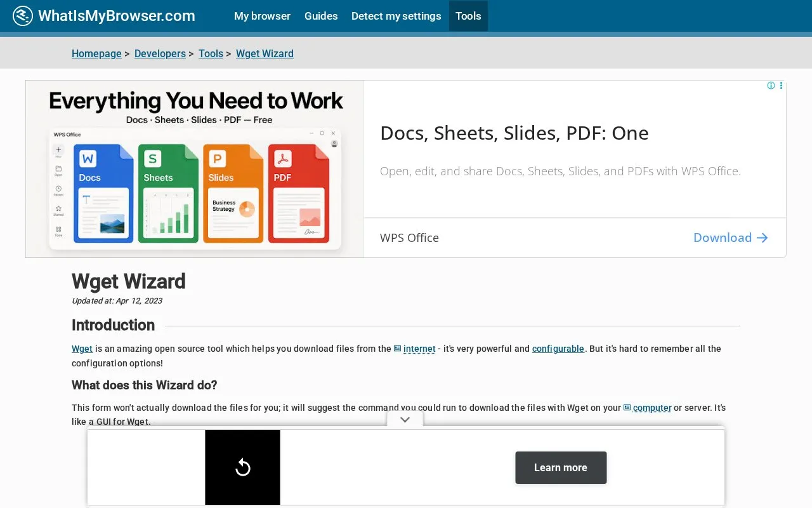Open the Guides menu
Image resolution: width=812 pixels, height=508 pixels.
pyautogui.click(x=321, y=16)
